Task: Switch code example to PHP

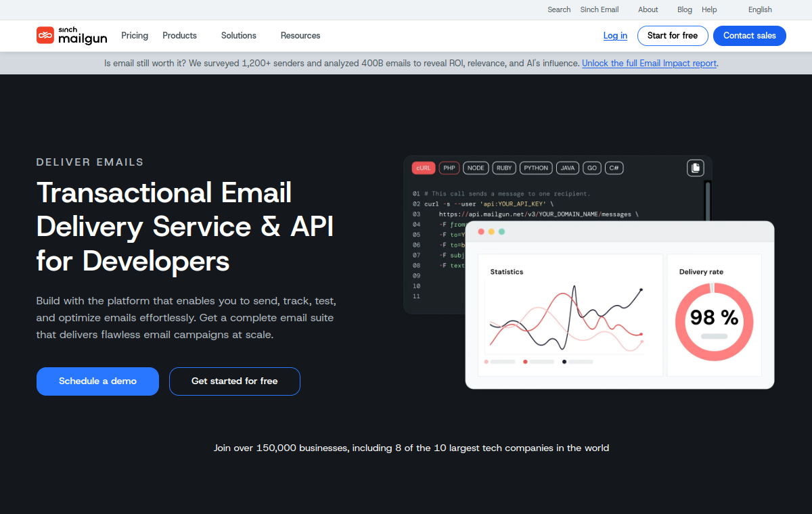Action: pyautogui.click(x=449, y=168)
